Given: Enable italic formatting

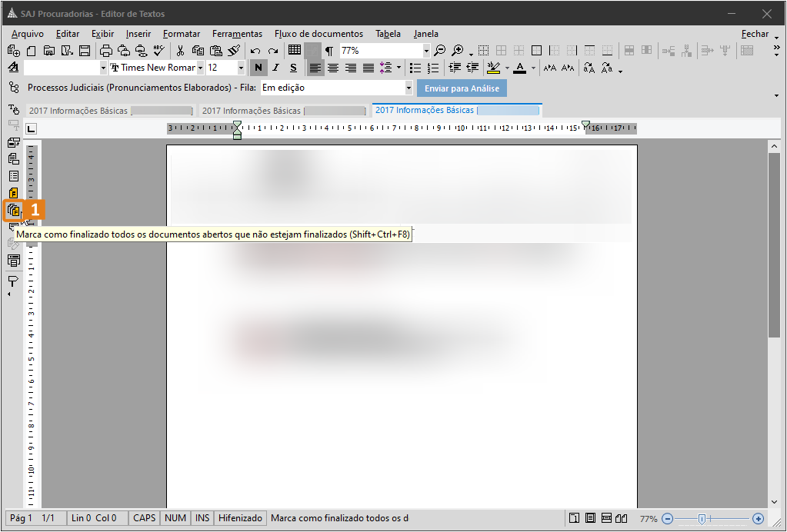Looking at the screenshot, I should tap(275, 68).
